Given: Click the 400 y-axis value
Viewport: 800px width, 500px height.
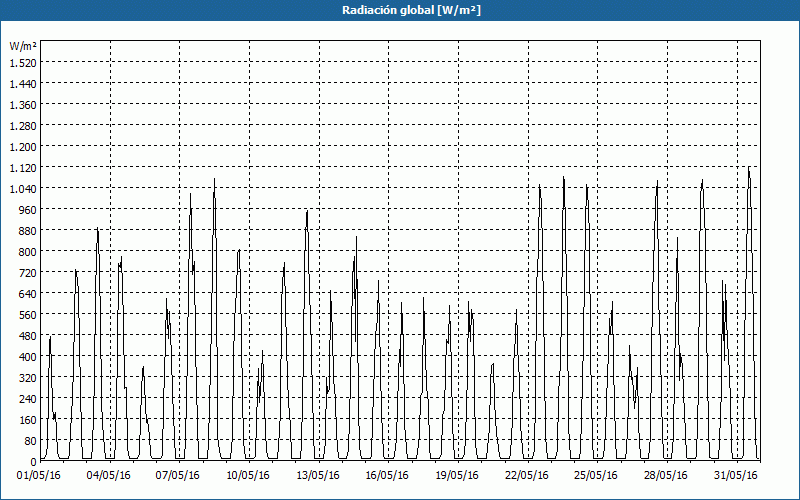Looking at the screenshot, I should click(x=28, y=357).
